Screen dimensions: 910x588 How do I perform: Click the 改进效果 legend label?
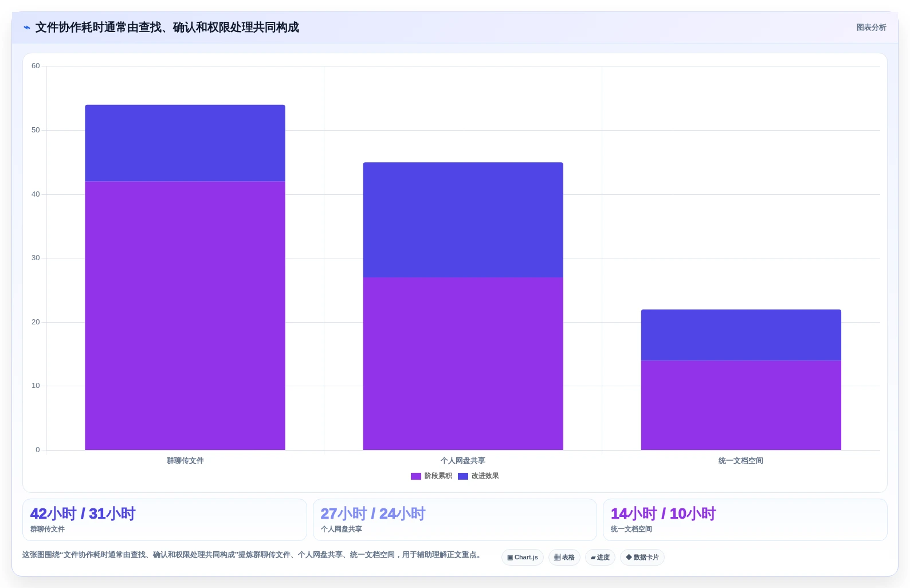[485, 476]
